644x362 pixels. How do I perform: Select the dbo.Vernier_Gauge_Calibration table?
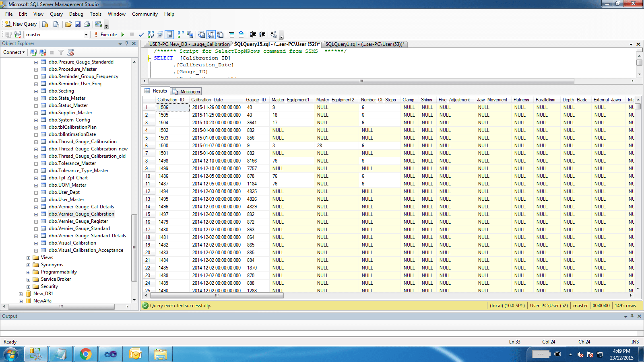(82, 214)
